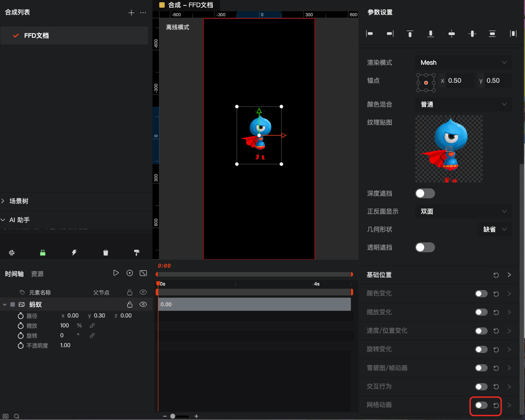Click the align bottom icon
This screenshot has height=420, width=525.
point(431,33)
